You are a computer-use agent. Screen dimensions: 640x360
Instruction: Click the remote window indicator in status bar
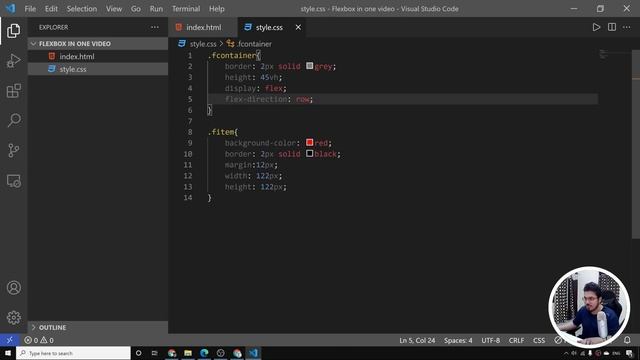[9, 340]
